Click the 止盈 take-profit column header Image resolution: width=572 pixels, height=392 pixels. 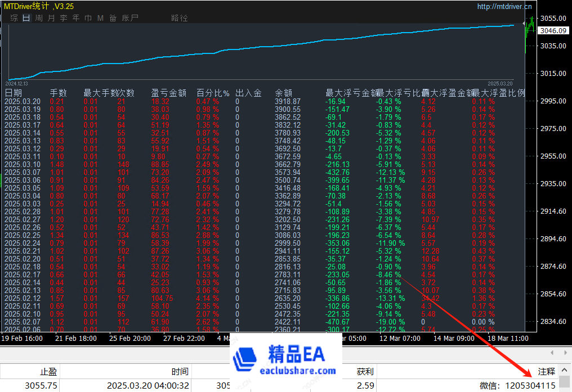pyautogui.click(x=48, y=371)
